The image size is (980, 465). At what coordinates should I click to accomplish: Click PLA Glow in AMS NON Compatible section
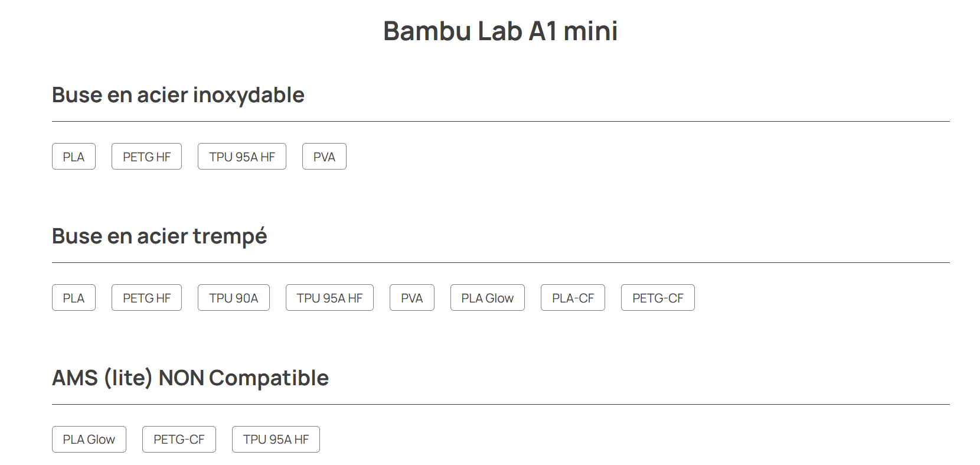(89, 439)
